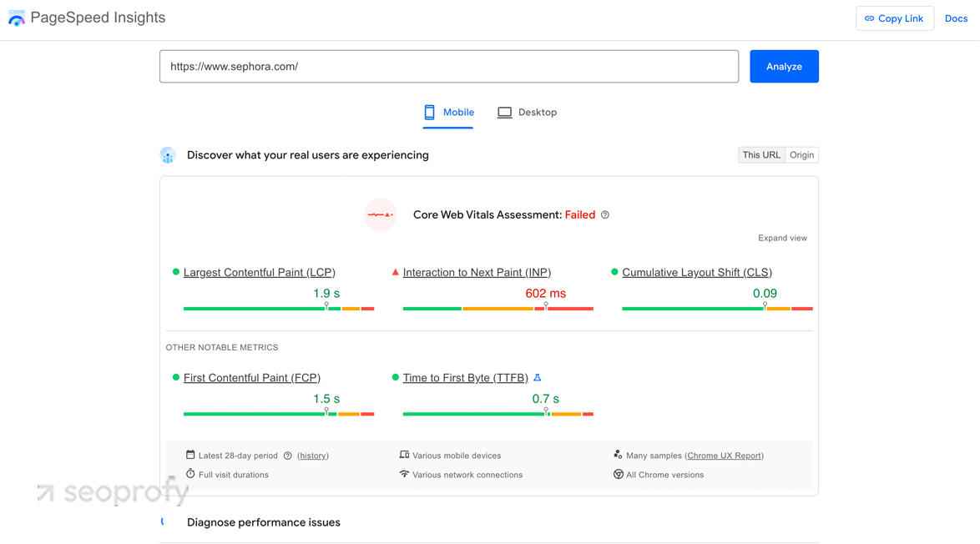Click the Failed assessment status text
The image size is (980, 544).
pyautogui.click(x=580, y=215)
